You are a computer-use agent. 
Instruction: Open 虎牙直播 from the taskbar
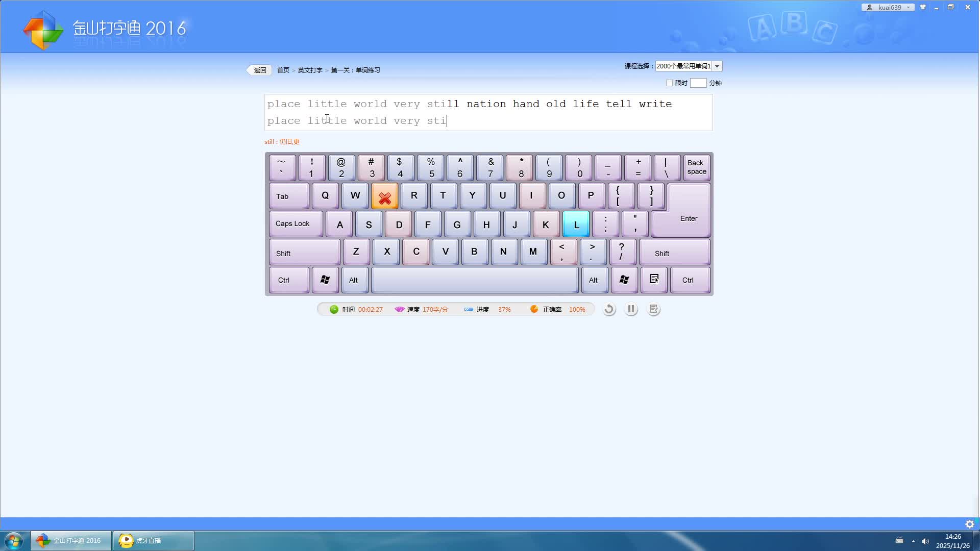pos(153,540)
